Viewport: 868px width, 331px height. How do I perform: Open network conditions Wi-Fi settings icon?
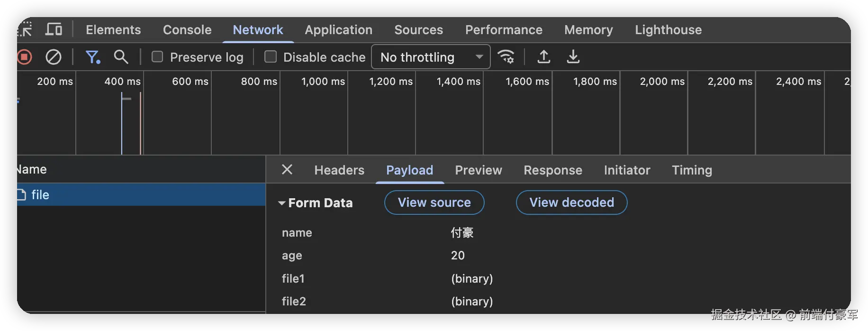[506, 57]
